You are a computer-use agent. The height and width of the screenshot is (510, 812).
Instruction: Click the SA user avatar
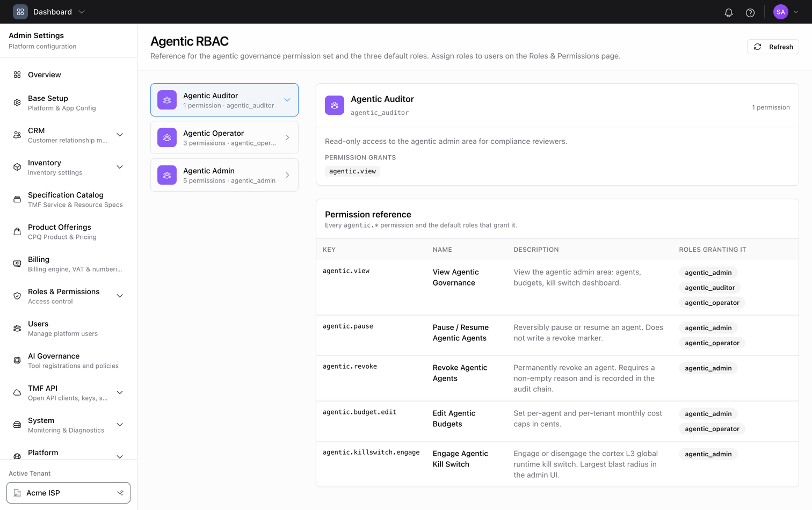[x=781, y=12]
